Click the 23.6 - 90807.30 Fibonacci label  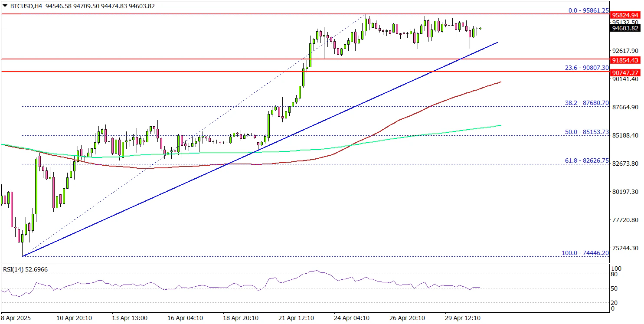[586, 68]
